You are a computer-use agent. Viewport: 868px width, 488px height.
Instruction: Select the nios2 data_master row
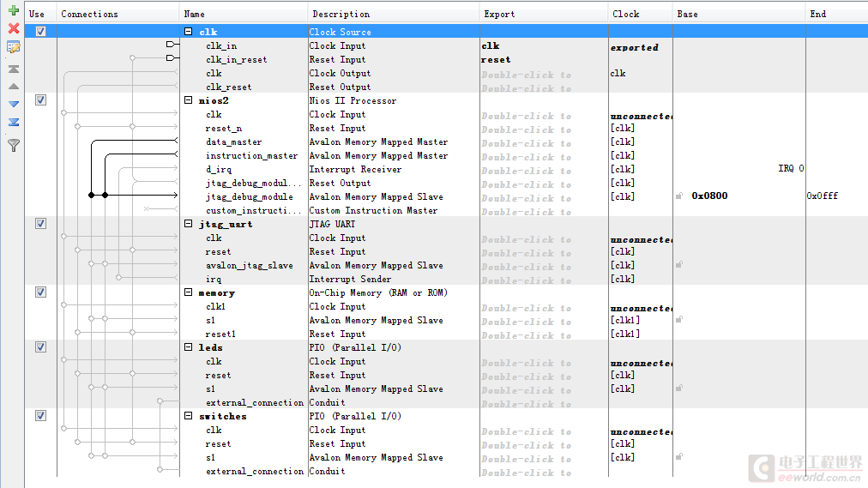pos(234,142)
